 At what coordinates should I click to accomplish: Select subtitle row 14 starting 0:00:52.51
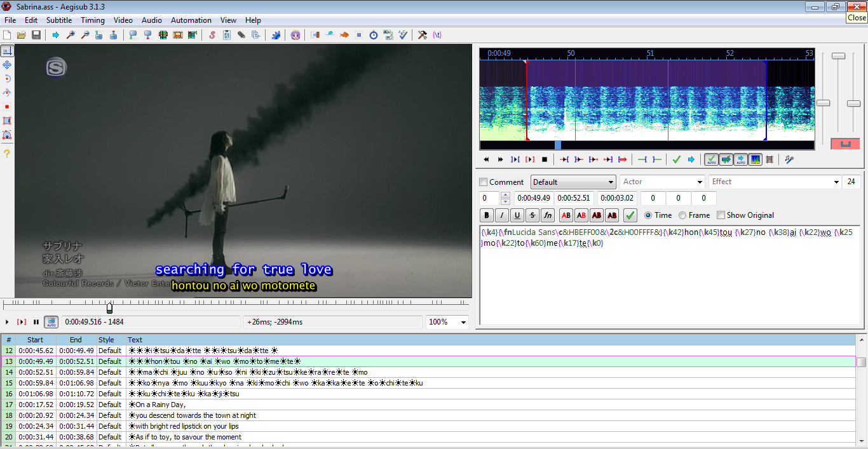(428, 372)
